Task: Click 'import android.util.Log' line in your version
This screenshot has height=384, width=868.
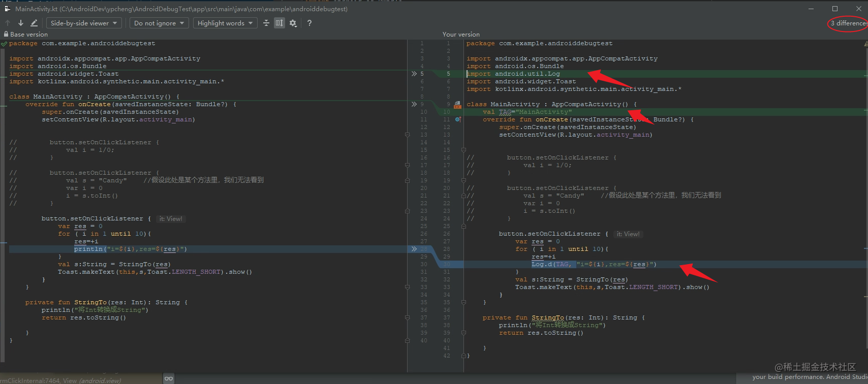Action: [513, 74]
